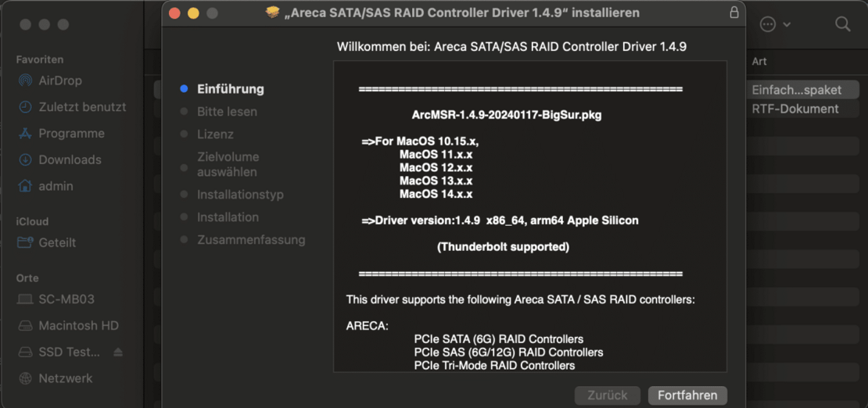868x408 pixels.
Task: Select SC-MB03 under Orte
Action: point(66,299)
